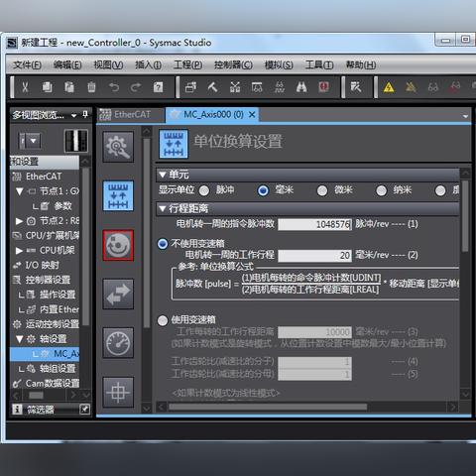Open the crosshair origin return settings icon
This screenshot has height=476, width=476.
pos(118,392)
